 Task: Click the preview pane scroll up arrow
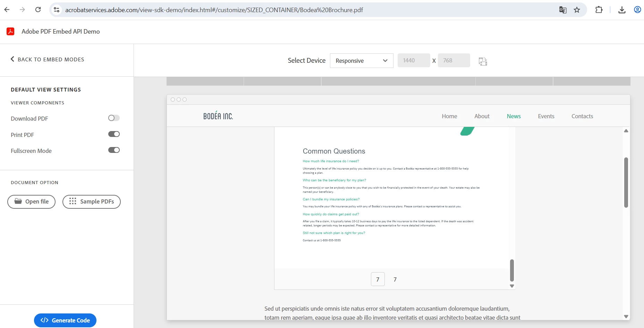point(626,131)
